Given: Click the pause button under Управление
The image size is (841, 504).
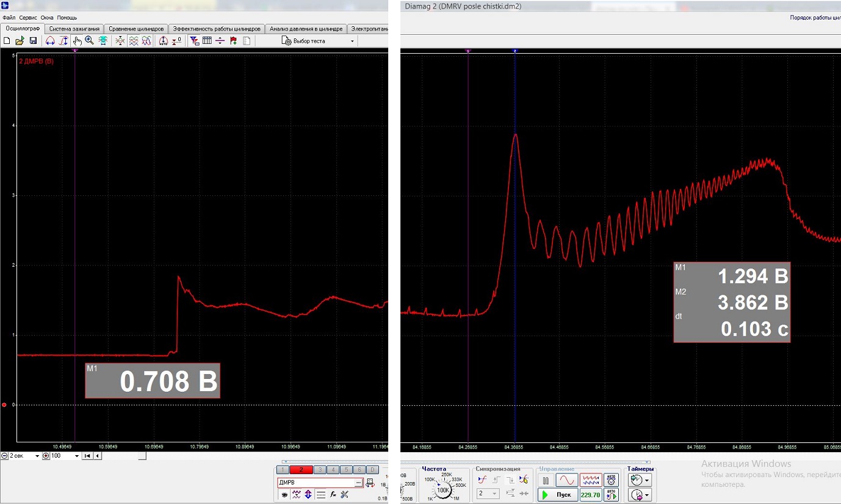Looking at the screenshot, I should pos(546,481).
